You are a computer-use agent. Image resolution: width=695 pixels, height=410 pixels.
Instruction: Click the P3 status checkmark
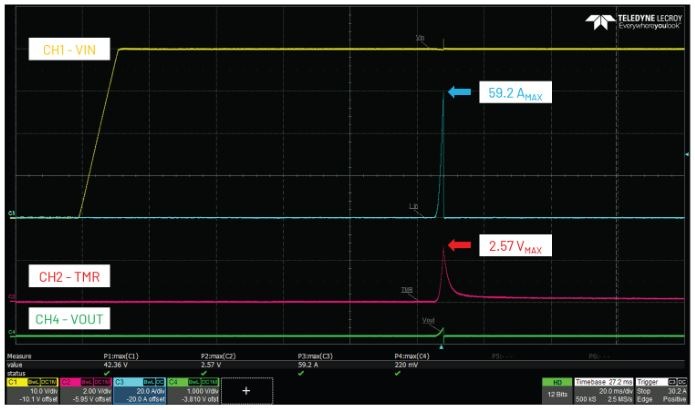301,373
